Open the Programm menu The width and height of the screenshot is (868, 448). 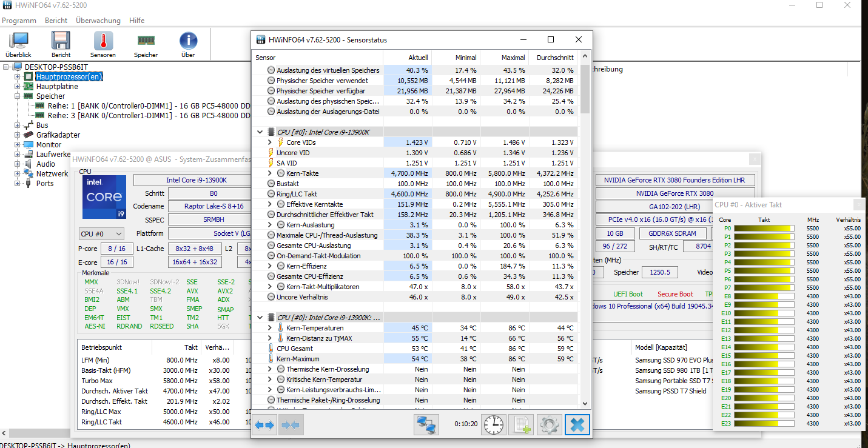point(19,21)
